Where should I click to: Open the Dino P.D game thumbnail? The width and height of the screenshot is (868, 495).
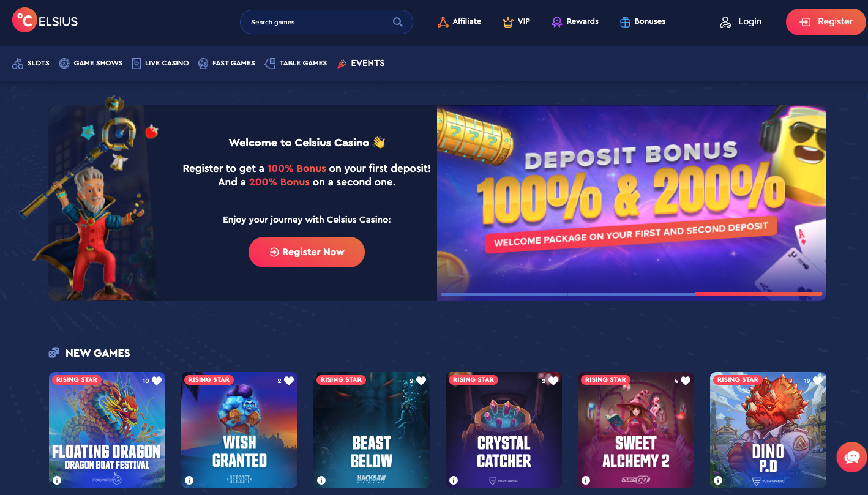coord(768,430)
